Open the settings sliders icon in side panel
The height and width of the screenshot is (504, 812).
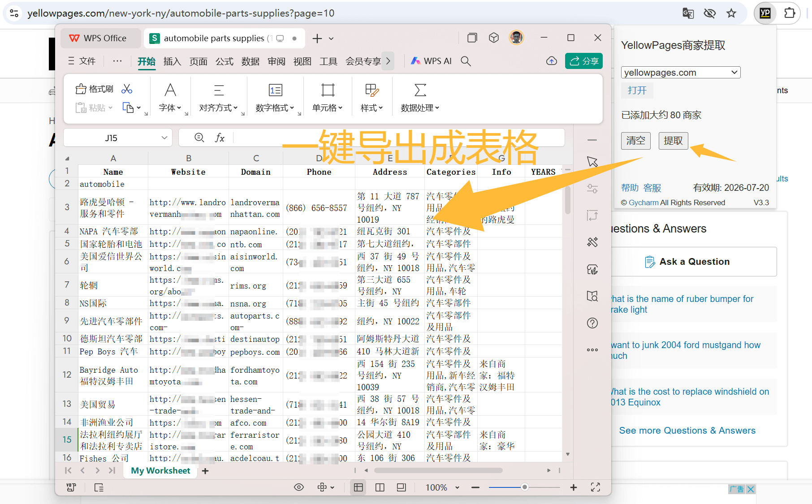pyautogui.click(x=592, y=189)
